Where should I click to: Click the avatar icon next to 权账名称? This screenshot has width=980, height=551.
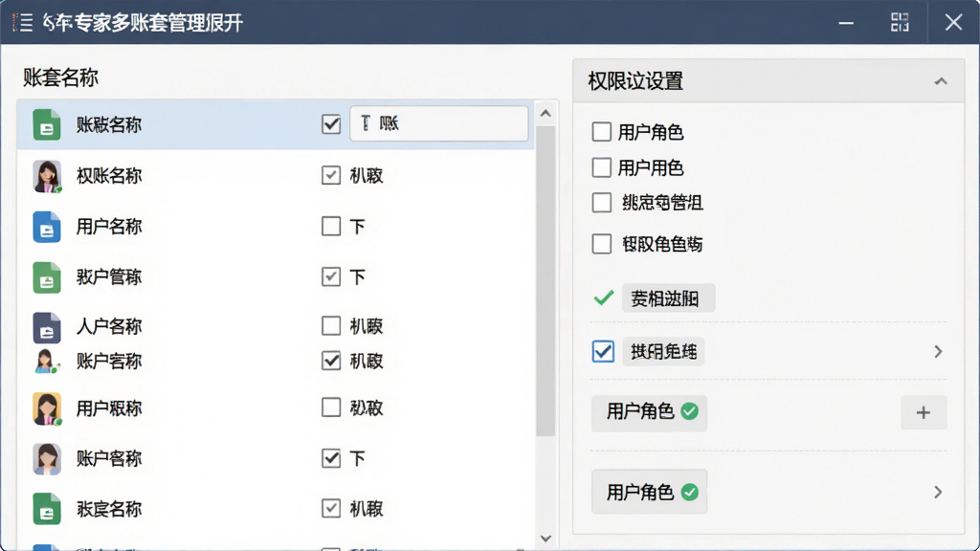tap(47, 176)
